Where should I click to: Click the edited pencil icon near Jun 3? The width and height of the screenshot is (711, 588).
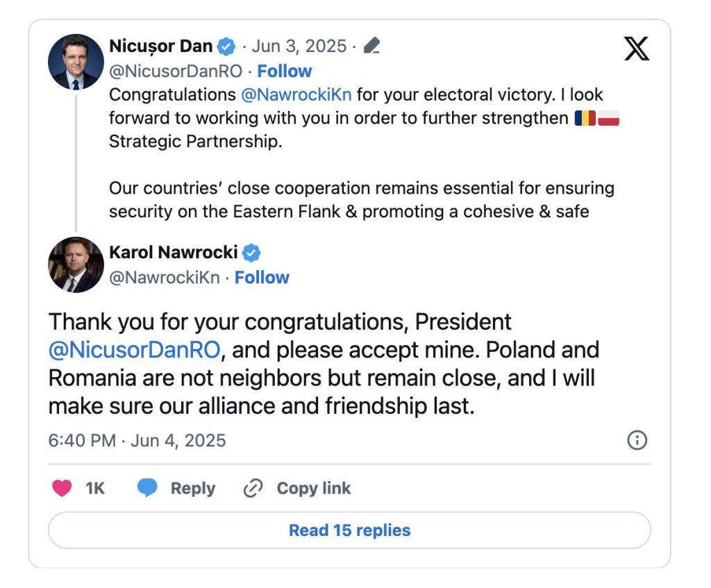[x=372, y=46]
